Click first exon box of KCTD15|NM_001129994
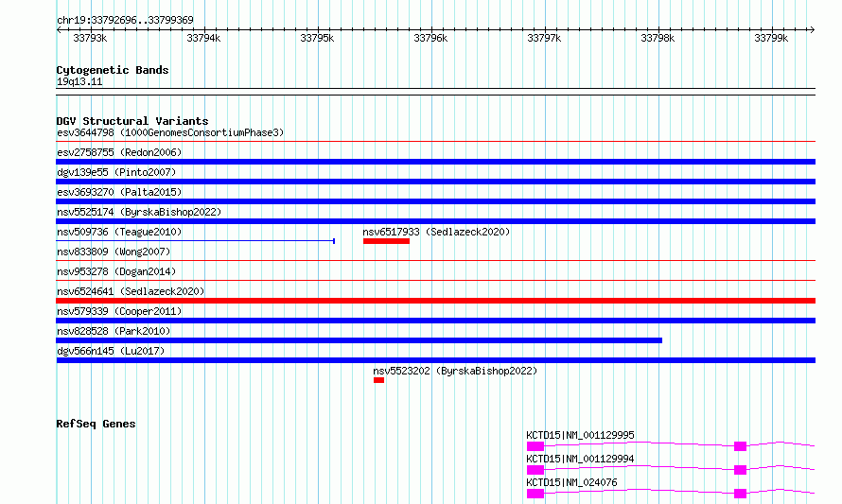Image resolution: width=842 pixels, height=504 pixels. point(535,470)
